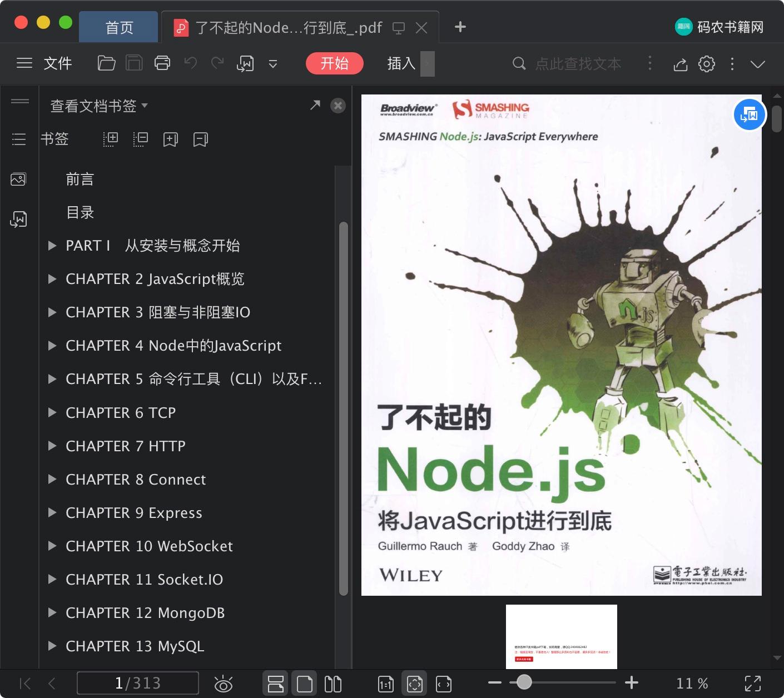Toggle eye protection mode icon
The width and height of the screenshot is (784, 698).
coord(223,684)
